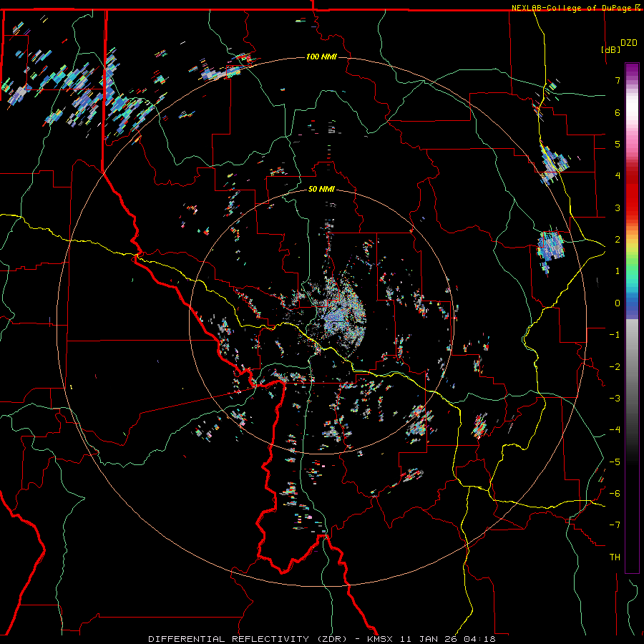Image resolution: width=644 pixels, height=644 pixels.
Task: Pick the -3 label on the scale
Action: point(615,399)
